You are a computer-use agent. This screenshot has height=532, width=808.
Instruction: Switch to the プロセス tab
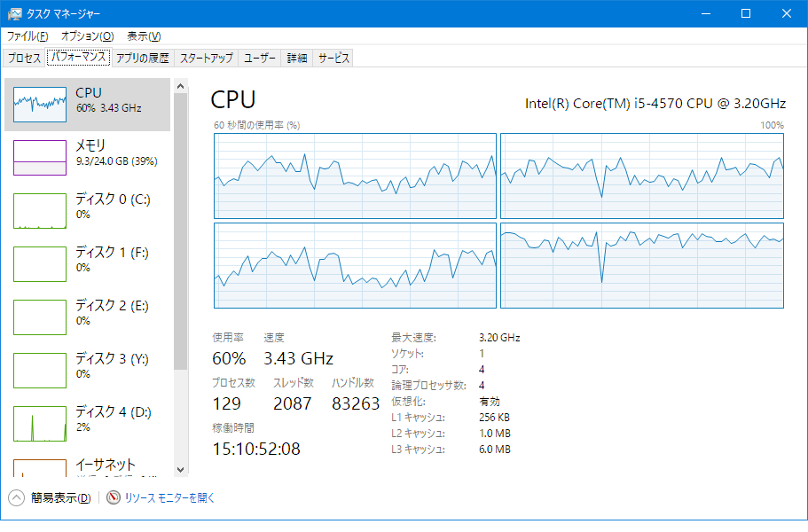click(24, 59)
